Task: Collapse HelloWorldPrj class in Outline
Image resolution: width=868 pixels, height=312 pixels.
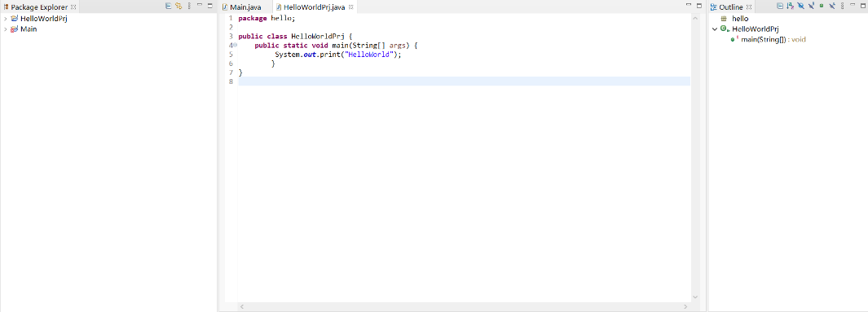Action: (715, 29)
